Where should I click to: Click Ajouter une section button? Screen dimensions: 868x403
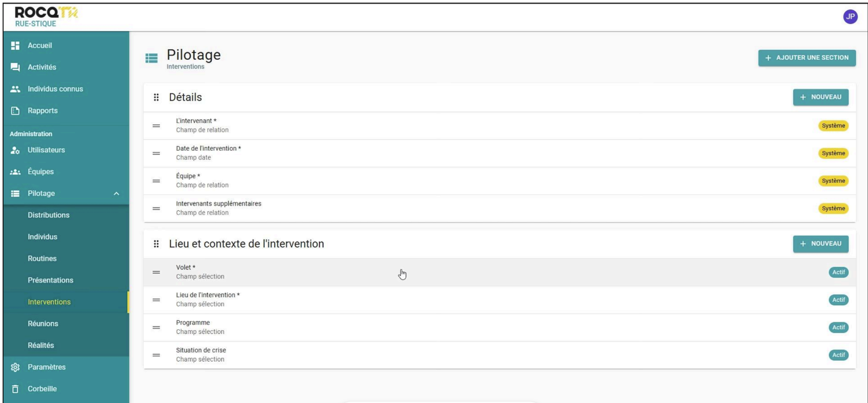[807, 58]
